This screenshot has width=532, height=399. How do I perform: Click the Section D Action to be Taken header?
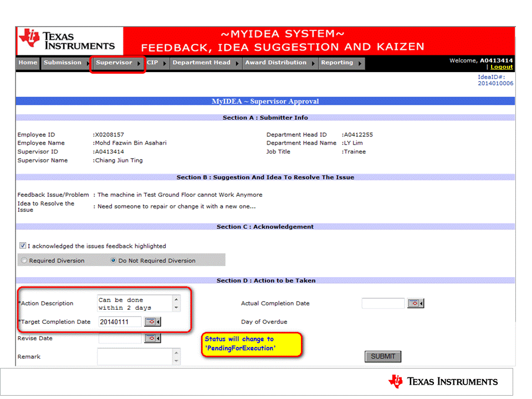pyautogui.click(x=265, y=280)
